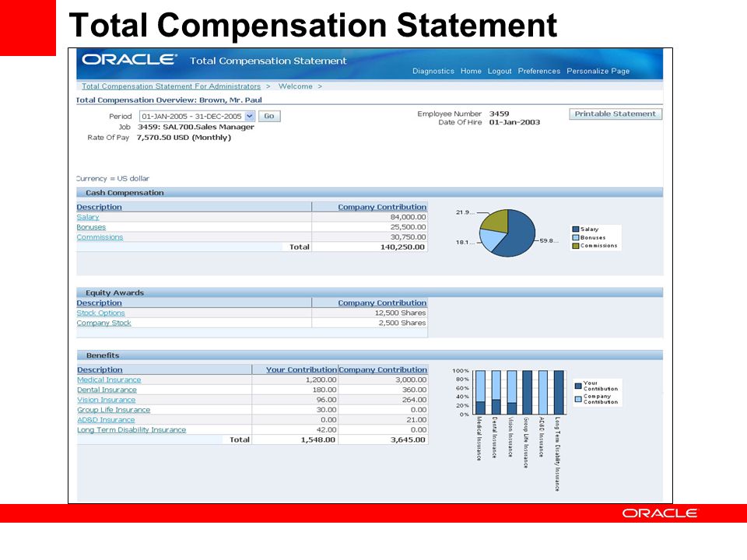Sort Cash Compensation by Company Contribution header
Image resolution: width=747 pixels, height=560 pixels.
[x=382, y=207]
